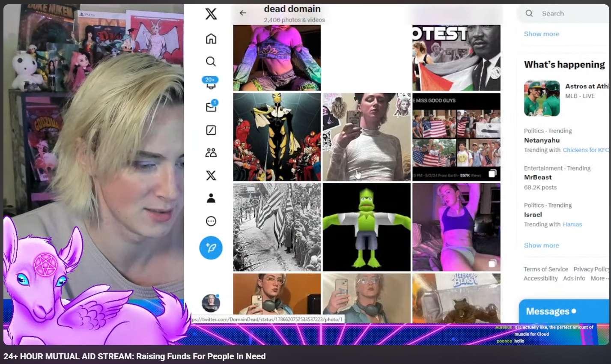Image resolution: width=611 pixels, height=364 pixels.
Task: Select the Lists icon in the sidebar
Action: [x=211, y=130]
